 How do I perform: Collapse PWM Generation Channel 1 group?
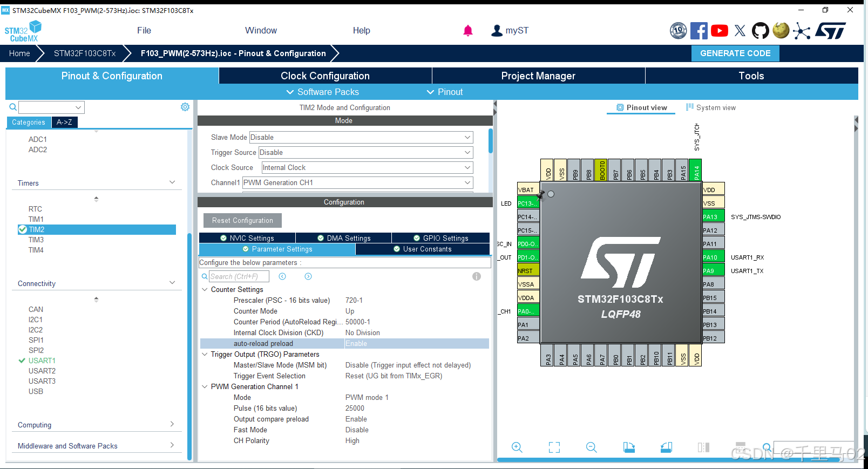[x=205, y=386]
